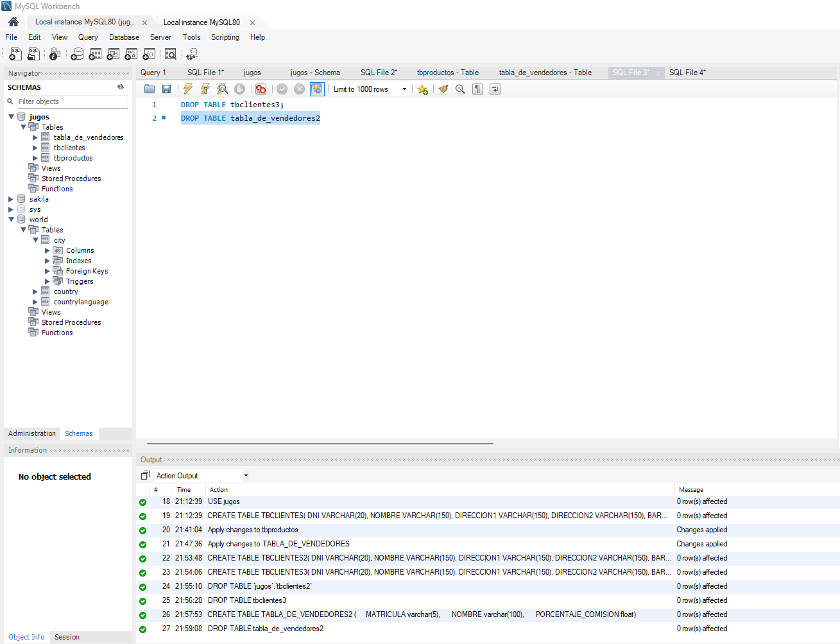
Task: Switch to the jugos - Schema tab
Action: (315, 73)
